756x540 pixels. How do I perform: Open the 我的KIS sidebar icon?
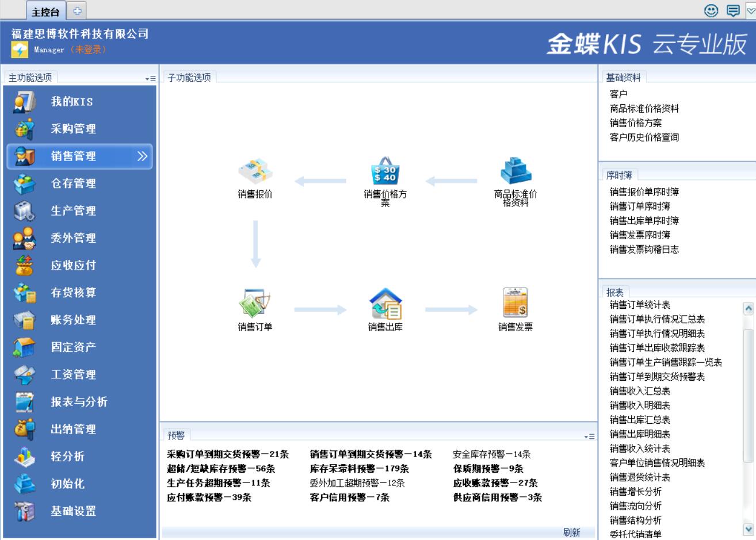click(x=25, y=102)
